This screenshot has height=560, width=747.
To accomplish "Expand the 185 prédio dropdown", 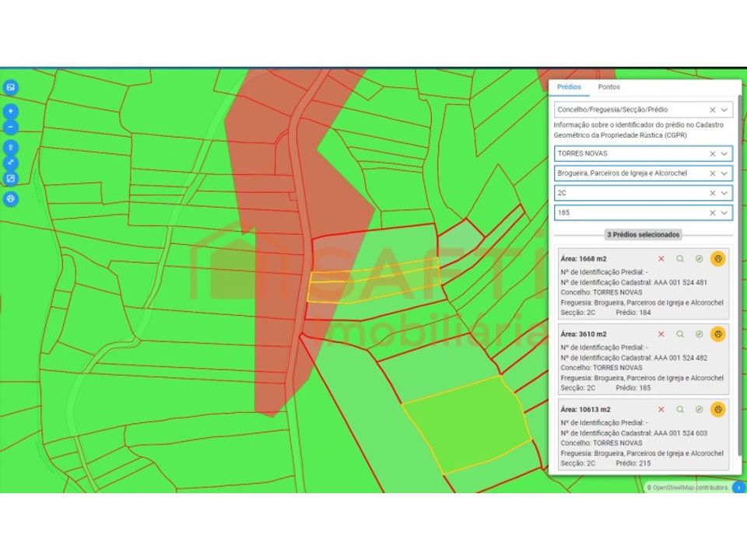I will tap(724, 213).
